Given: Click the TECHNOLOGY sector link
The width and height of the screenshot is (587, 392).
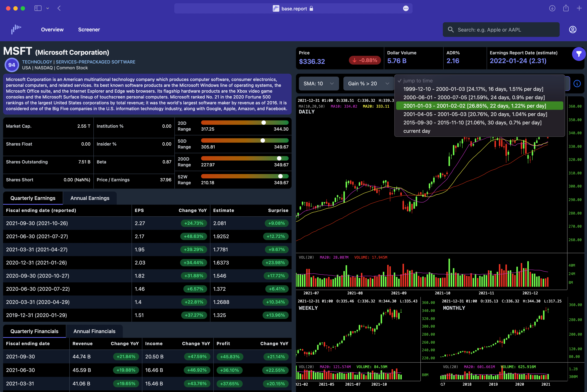Looking at the screenshot, I should click(37, 62).
